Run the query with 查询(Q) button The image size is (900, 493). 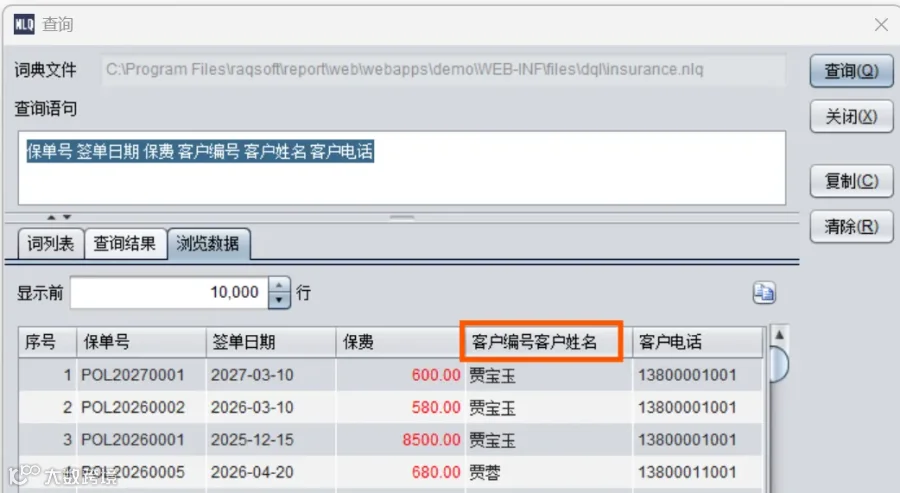(x=851, y=71)
